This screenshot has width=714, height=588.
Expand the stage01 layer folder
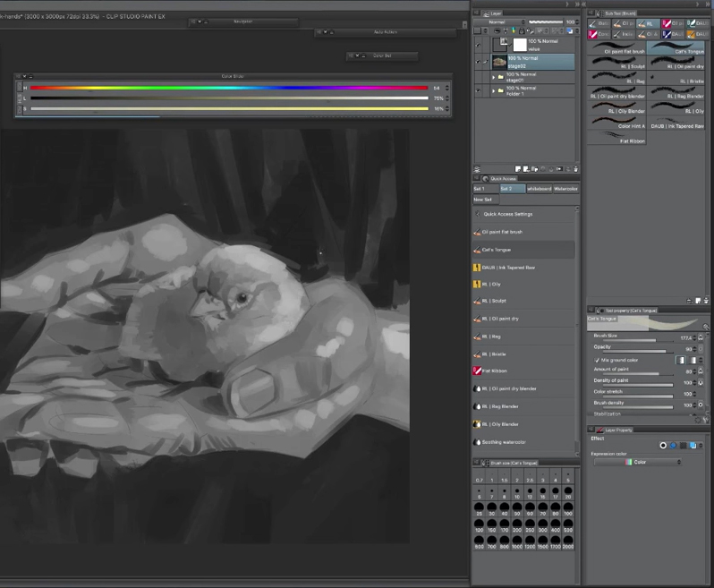point(492,78)
